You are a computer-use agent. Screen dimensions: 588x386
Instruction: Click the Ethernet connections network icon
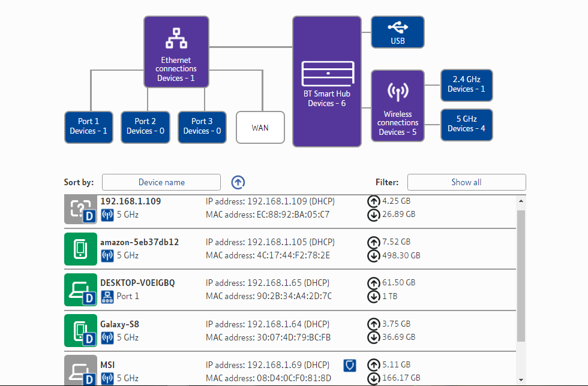(x=176, y=38)
